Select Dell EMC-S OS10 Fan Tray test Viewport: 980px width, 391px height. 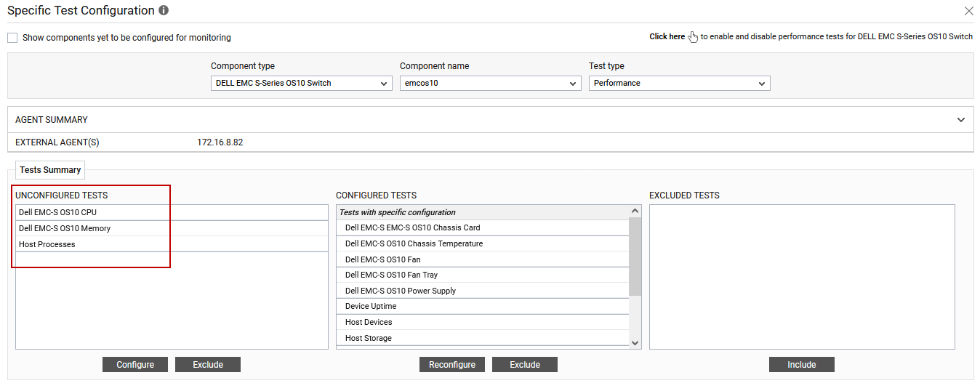click(483, 275)
